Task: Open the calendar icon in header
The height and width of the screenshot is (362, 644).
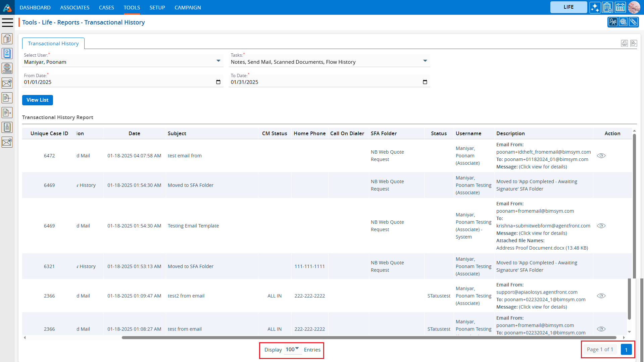Action: pyautogui.click(x=620, y=7)
